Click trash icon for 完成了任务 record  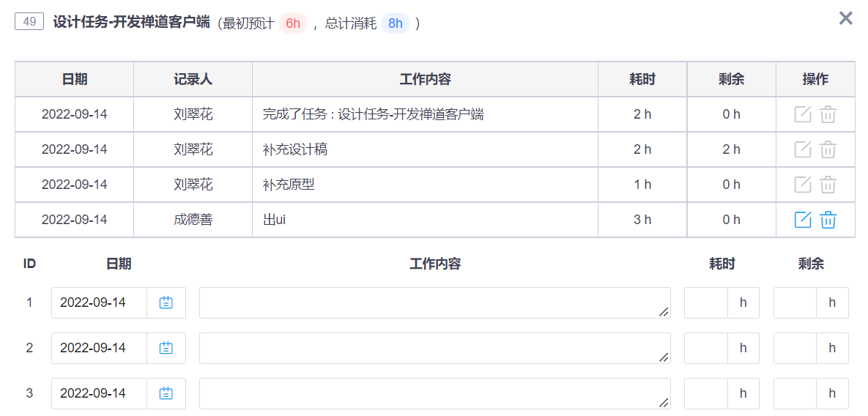click(828, 114)
